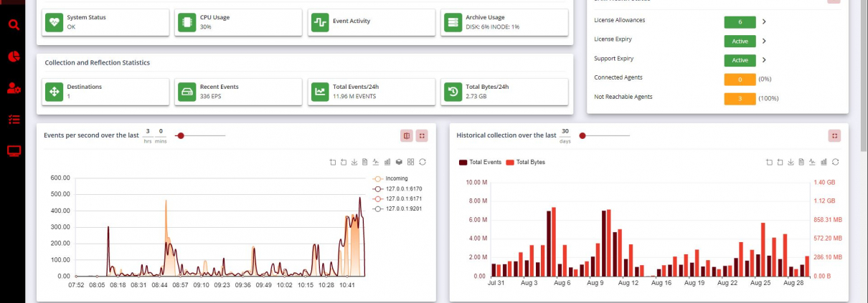868x303 pixels.
Task: Switch Events per second chart to bar type
Action: [387, 162]
